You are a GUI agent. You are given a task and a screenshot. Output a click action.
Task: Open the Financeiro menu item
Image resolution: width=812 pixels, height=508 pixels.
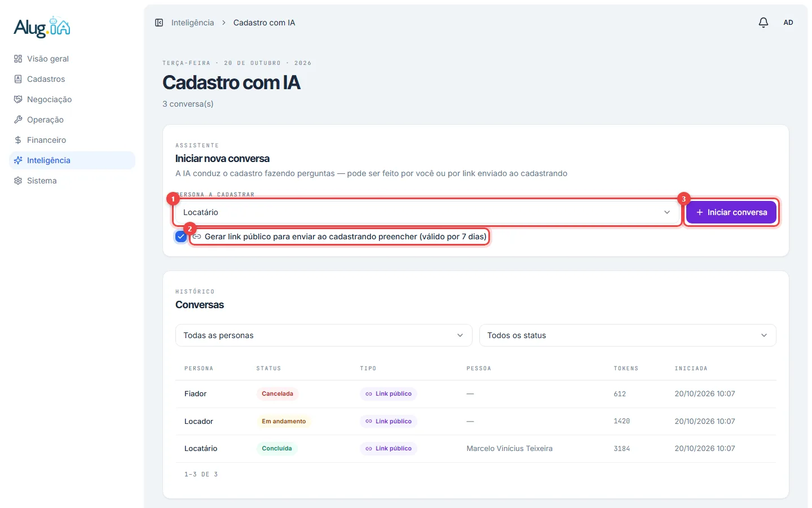72,140
